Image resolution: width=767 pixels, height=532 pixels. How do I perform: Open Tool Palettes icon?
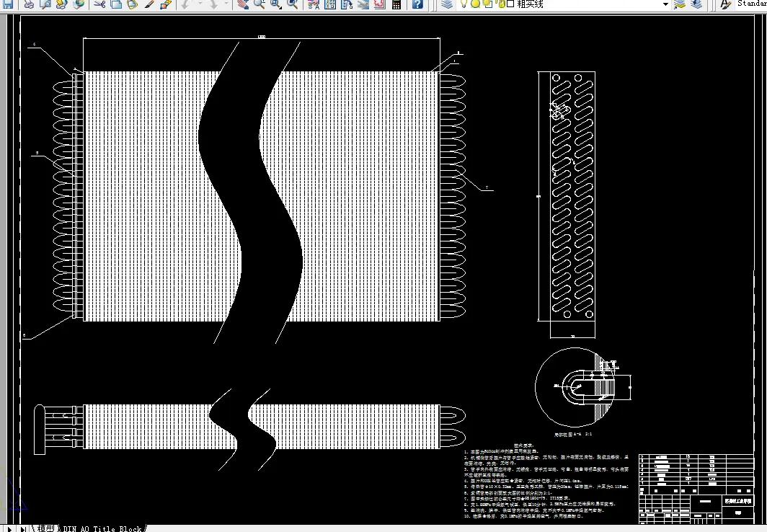(347, 4)
